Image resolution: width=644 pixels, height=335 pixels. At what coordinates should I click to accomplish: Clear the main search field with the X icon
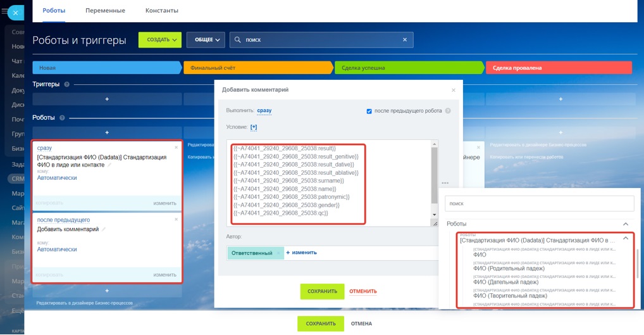pos(404,40)
